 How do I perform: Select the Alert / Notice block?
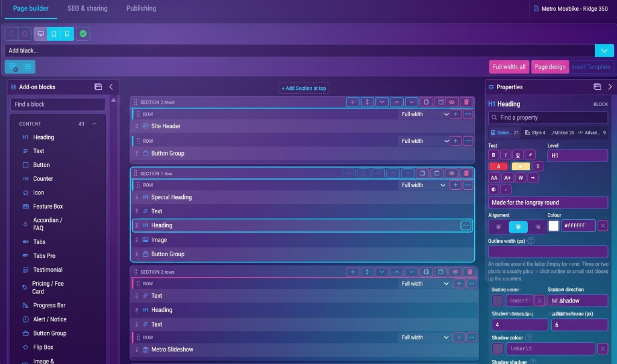(x=49, y=319)
